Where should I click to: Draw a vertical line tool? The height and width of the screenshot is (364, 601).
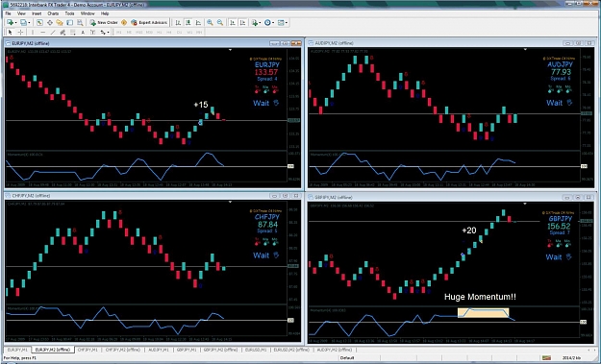coord(33,32)
